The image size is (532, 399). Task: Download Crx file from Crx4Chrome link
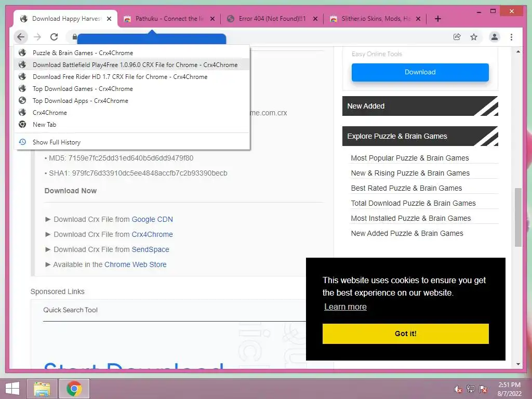click(x=152, y=234)
